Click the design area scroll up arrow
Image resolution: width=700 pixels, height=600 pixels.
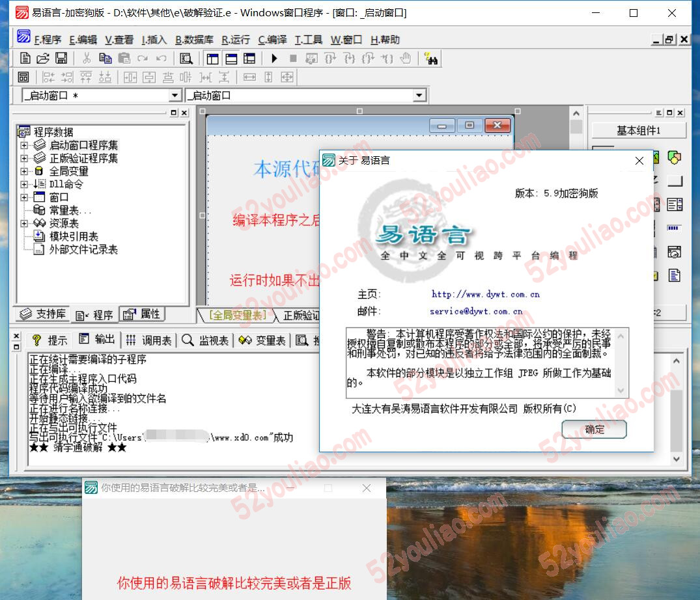point(576,113)
